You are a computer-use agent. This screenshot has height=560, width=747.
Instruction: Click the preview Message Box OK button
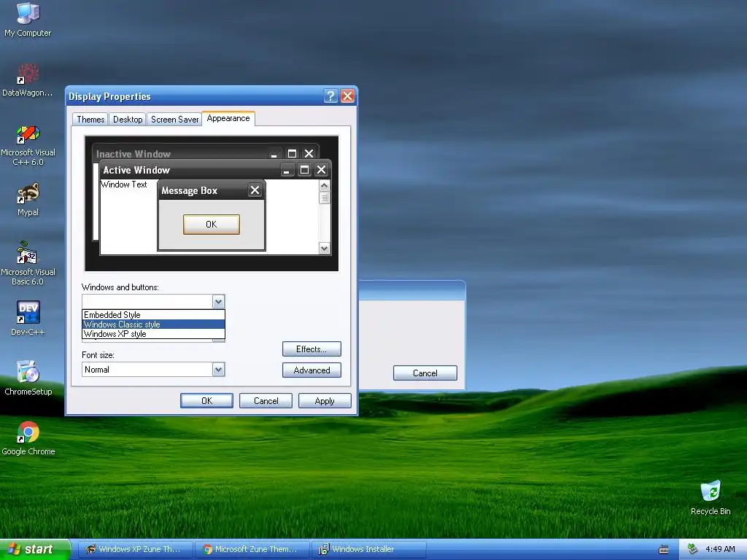click(212, 225)
